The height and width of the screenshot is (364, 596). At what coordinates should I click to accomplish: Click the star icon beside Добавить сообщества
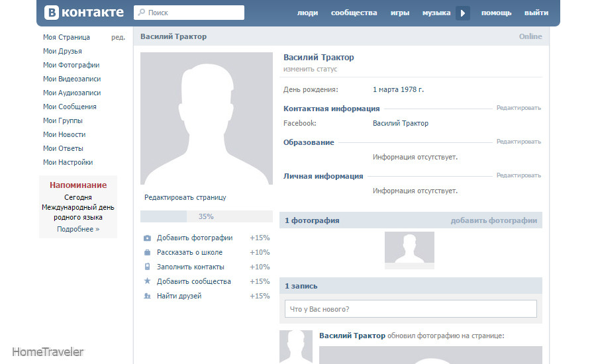click(147, 281)
